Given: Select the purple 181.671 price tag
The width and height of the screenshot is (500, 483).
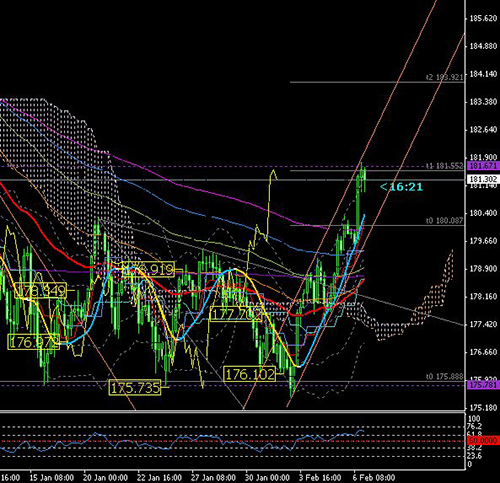Looking at the screenshot, I should coord(483,165).
